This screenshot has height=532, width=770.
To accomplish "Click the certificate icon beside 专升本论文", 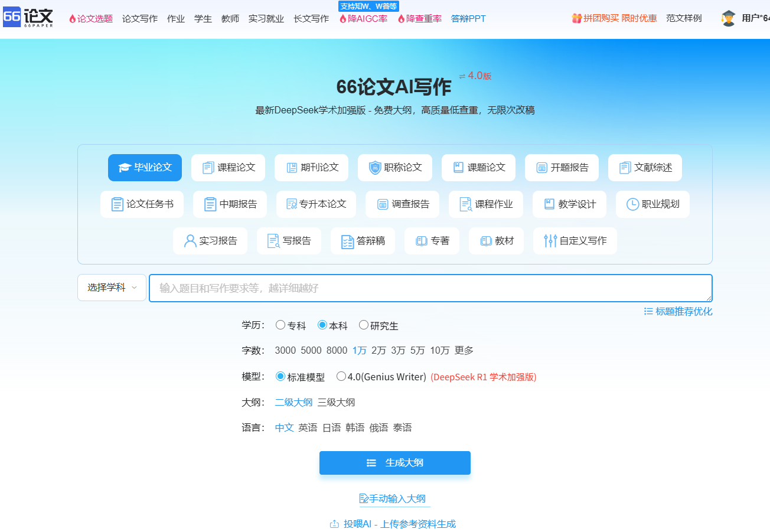I will (292, 204).
